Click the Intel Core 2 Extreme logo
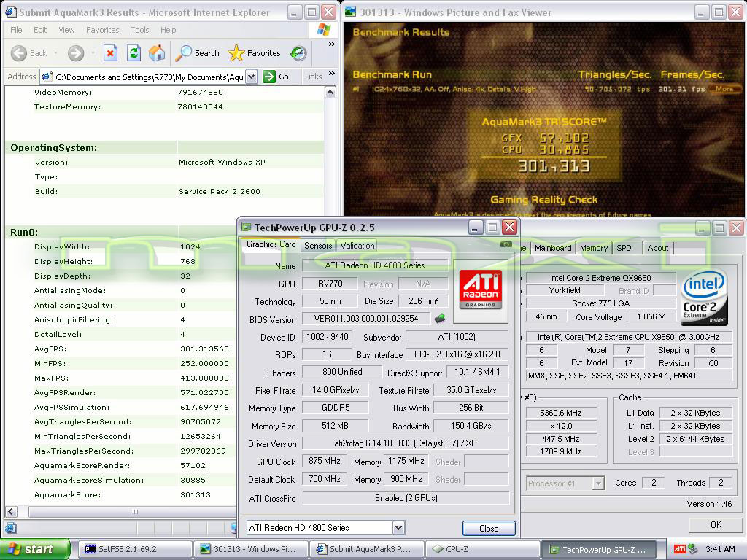 (x=704, y=297)
